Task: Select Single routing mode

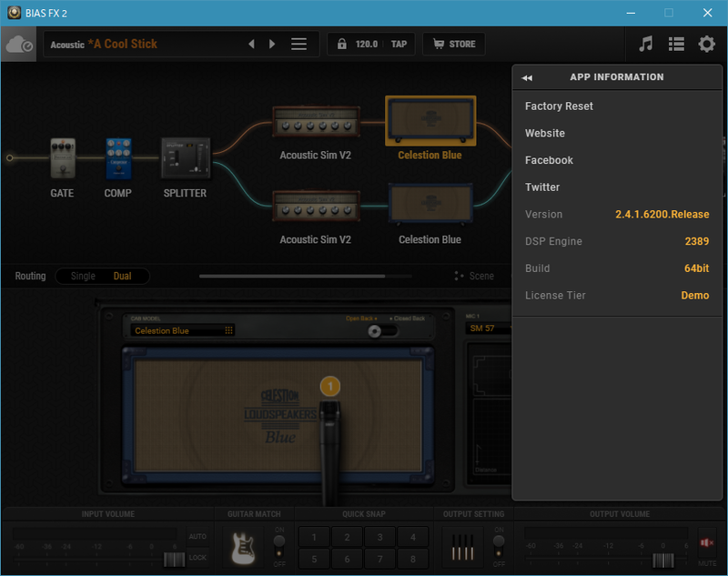Action: pos(83,276)
